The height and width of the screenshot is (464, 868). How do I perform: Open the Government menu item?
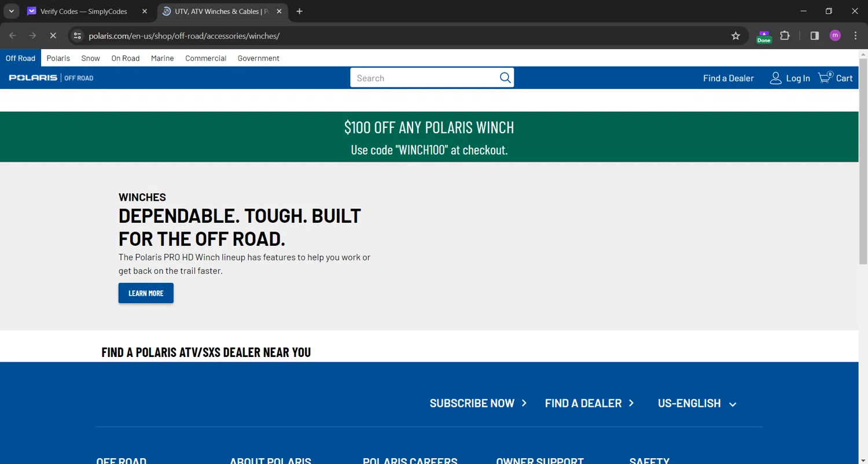click(259, 58)
